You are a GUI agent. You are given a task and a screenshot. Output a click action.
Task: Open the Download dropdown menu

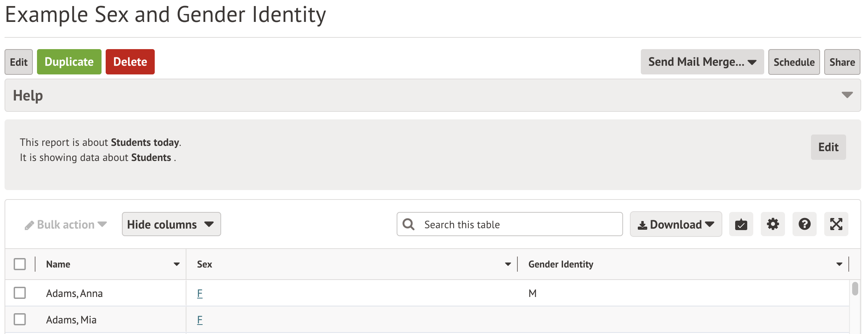click(x=676, y=224)
